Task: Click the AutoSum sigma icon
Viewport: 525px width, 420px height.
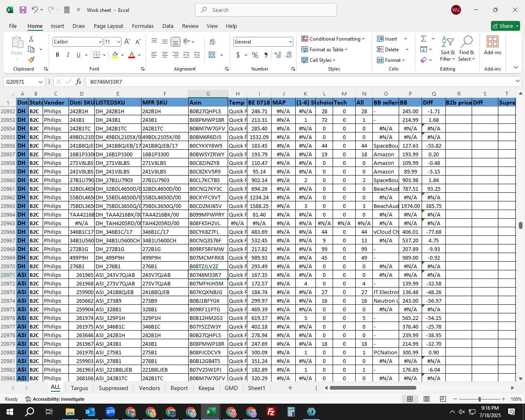Action: pyautogui.click(x=424, y=39)
